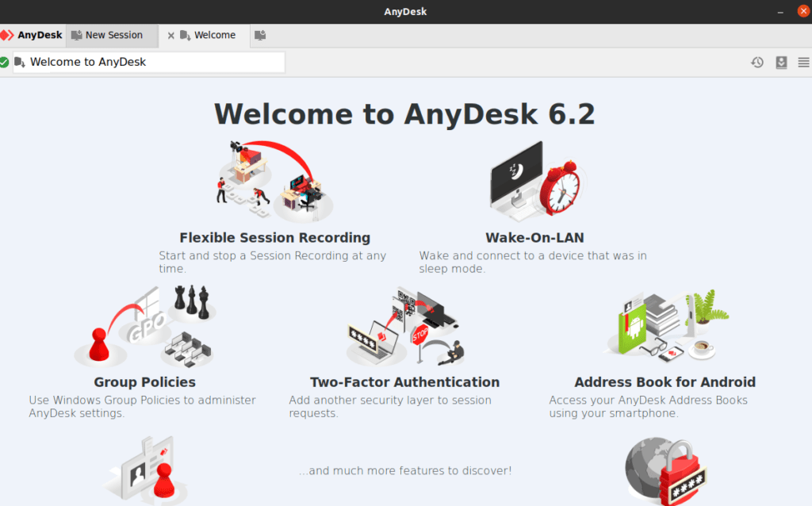Click 'Start and stop a Session Recording' description

pos(273,262)
